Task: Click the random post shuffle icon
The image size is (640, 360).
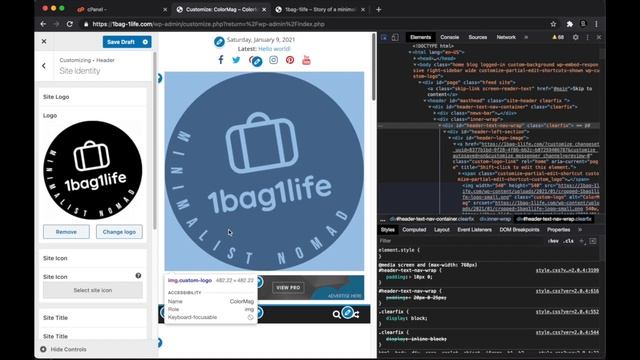Action: coord(357,314)
